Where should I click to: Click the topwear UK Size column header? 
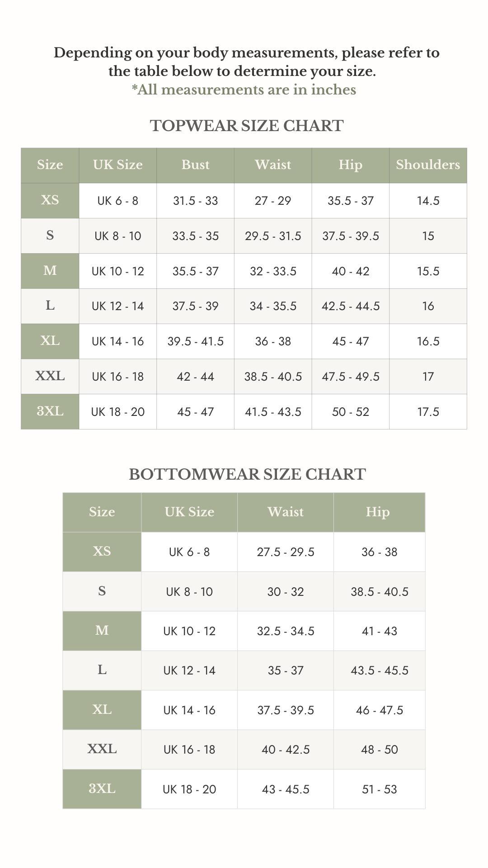pos(118,165)
